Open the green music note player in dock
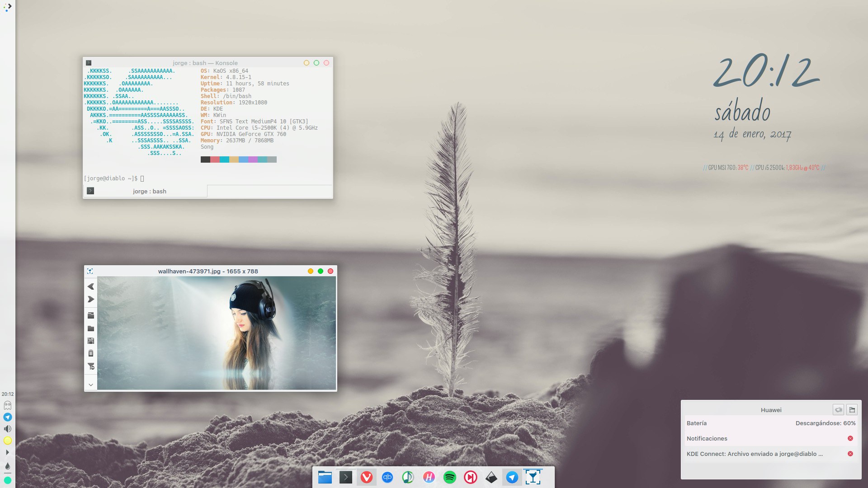The image size is (868, 488). tap(408, 477)
